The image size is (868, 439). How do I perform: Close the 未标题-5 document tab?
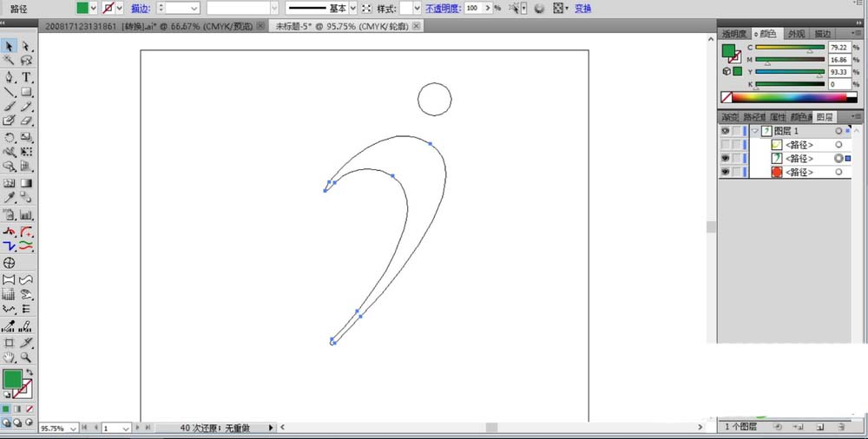tap(417, 26)
